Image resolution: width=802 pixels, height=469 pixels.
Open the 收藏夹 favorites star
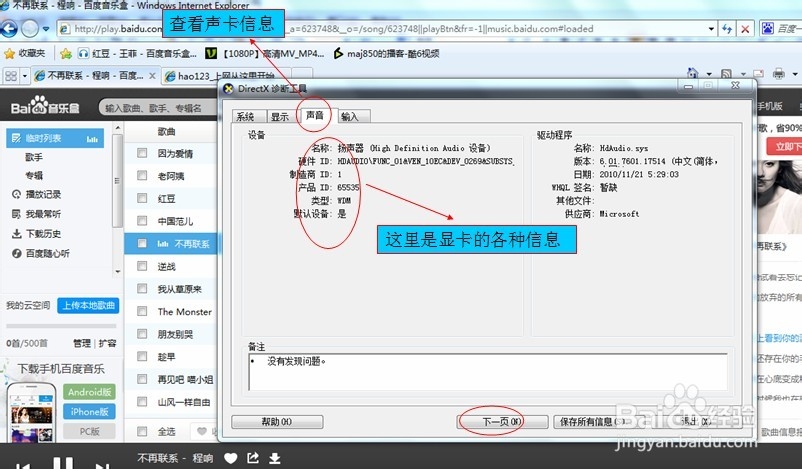[x=25, y=53]
